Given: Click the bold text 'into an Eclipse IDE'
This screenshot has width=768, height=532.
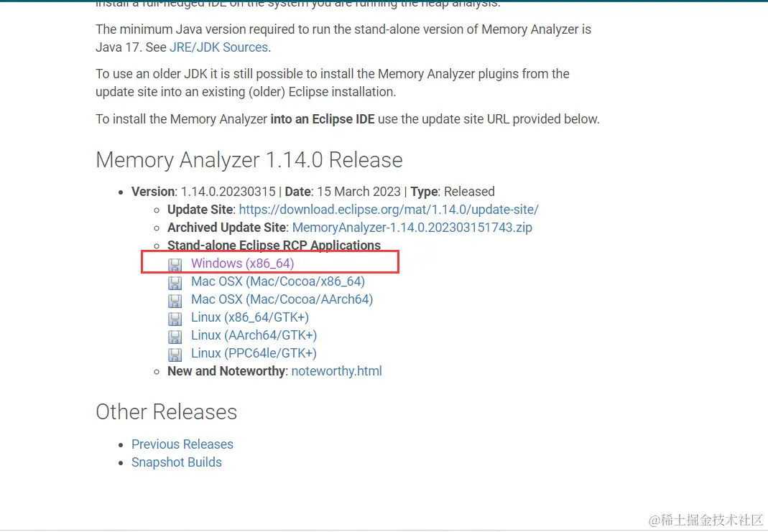Looking at the screenshot, I should point(323,119).
